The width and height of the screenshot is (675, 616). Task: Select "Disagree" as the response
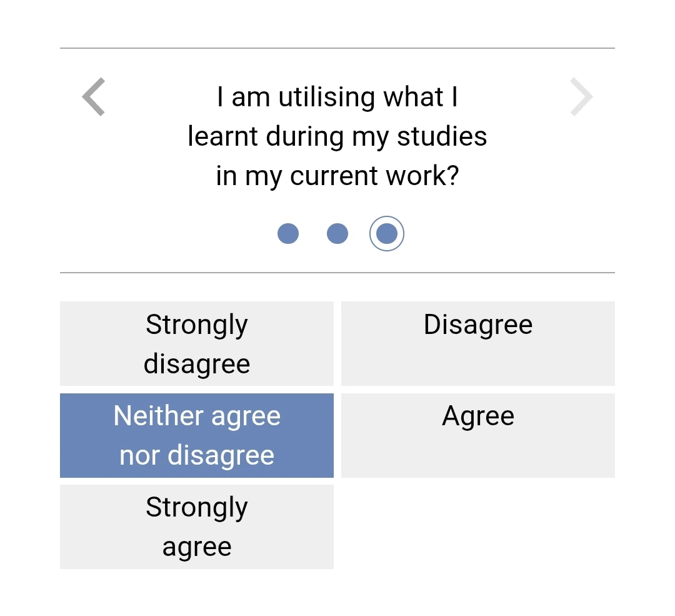[478, 343]
